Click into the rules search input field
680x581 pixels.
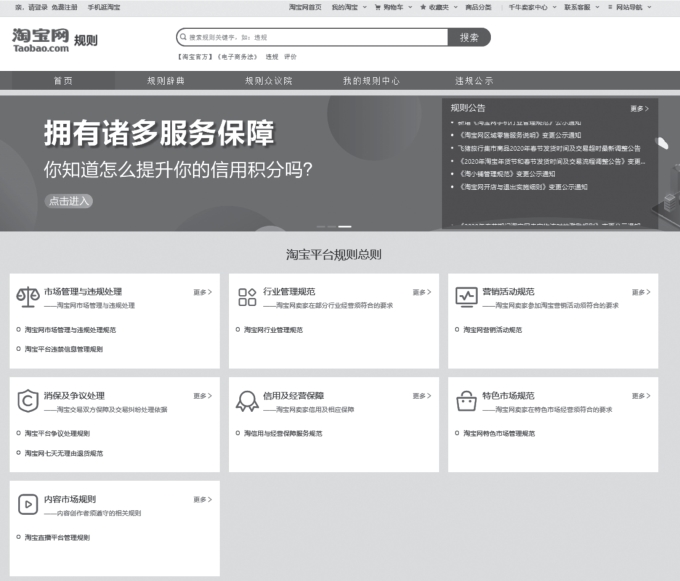(310, 37)
